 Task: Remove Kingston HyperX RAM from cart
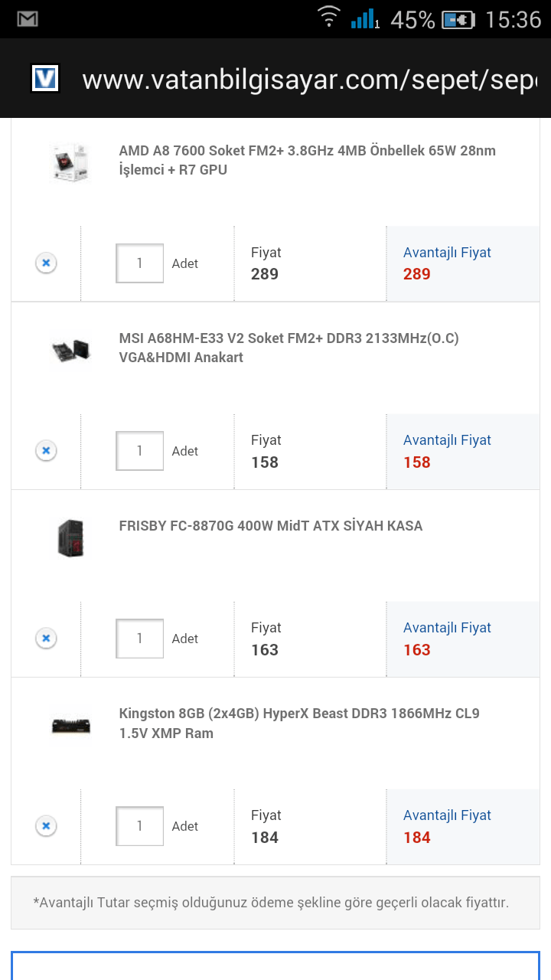click(x=46, y=826)
